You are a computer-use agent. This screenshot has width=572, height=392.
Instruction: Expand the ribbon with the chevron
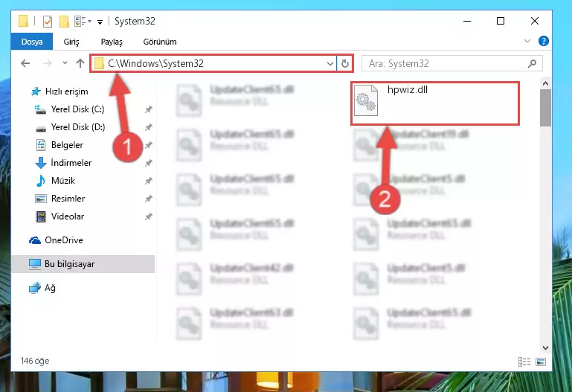527,41
